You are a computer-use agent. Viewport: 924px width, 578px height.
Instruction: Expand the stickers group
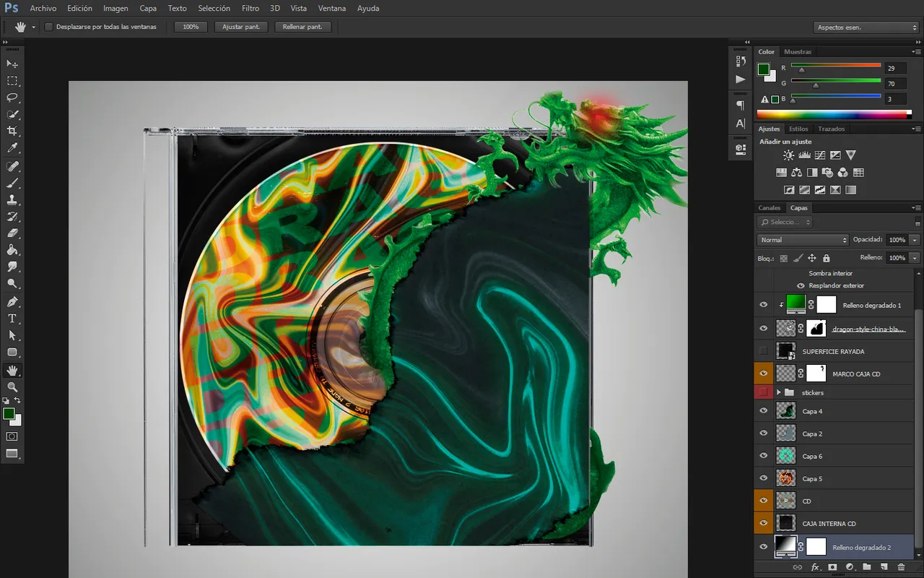(x=779, y=392)
